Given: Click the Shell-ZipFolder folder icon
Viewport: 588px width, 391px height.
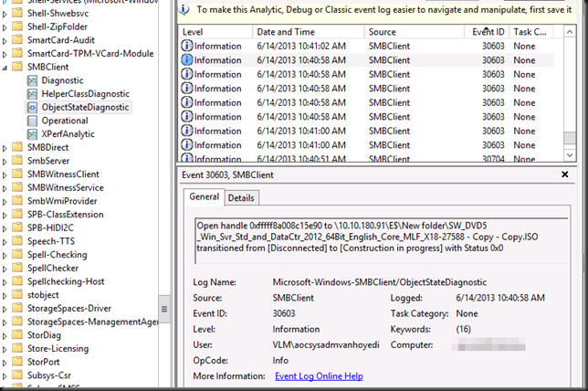Looking at the screenshot, I should [17, 26].
